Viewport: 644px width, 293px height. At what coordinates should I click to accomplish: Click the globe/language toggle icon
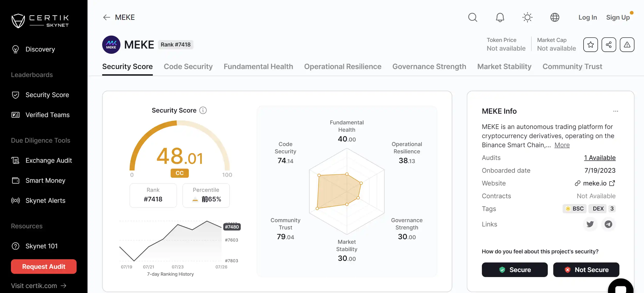click(x=555, y=18)
